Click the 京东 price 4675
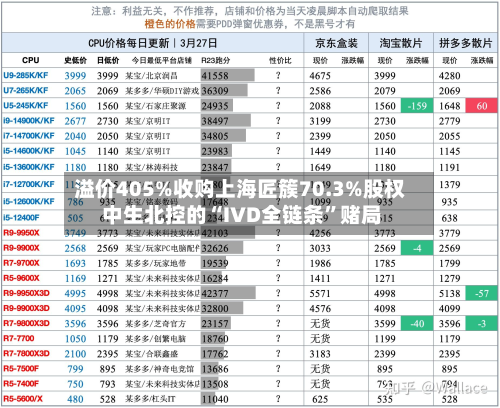 coord(320,76)
